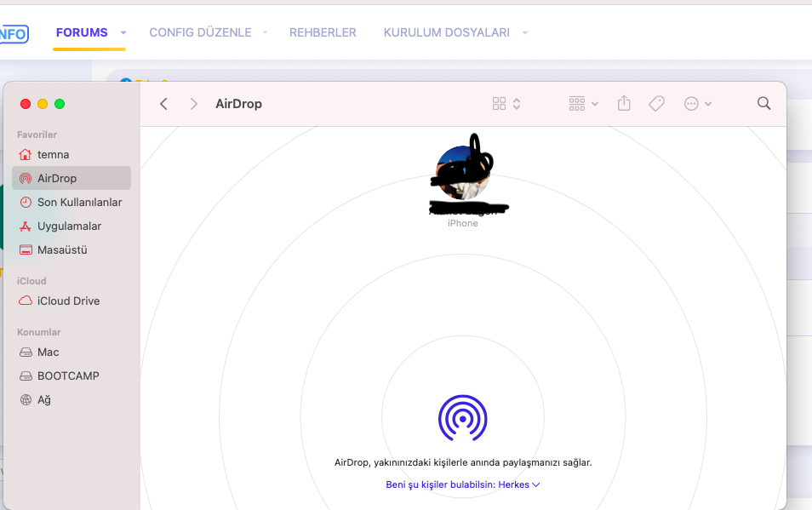Image resolution: width=812 pixels, height=510 pixels.
Task: Select the REHBERLER tab
Action: (x=323, y=32)
